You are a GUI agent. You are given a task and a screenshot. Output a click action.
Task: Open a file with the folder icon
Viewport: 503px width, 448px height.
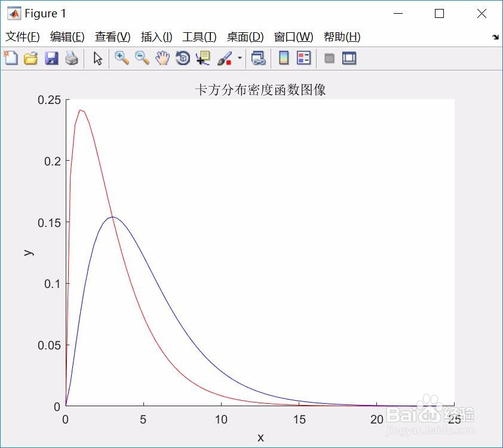coord(31,59)
